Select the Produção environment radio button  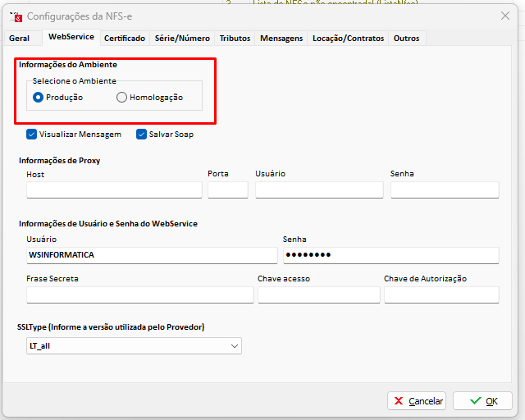pyautogui.click(x=39, y=98)
